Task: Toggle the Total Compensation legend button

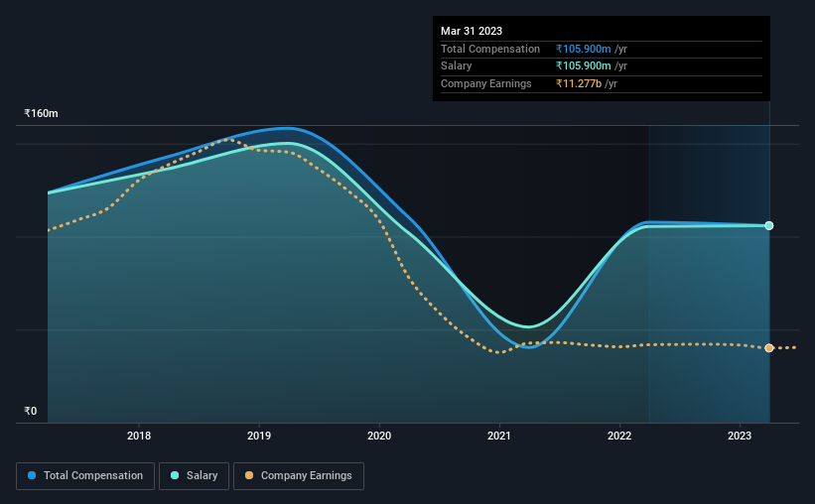Action: [x=85, y=476]
